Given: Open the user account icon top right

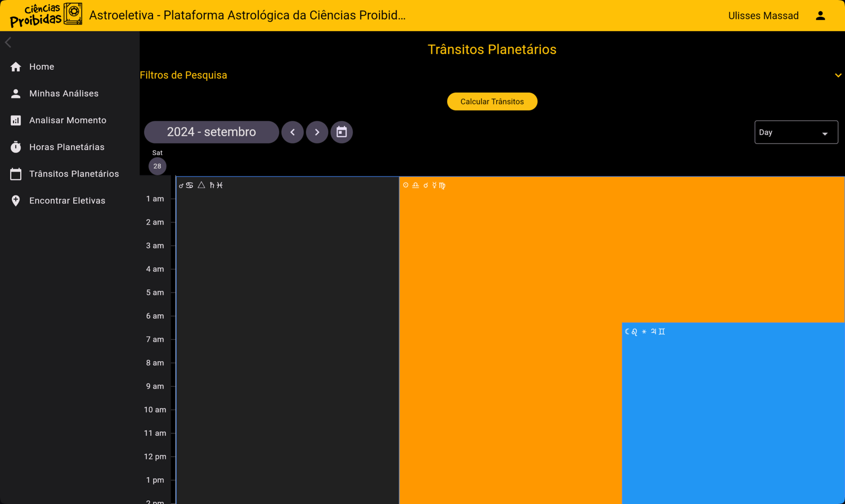Looking at the screenshot, I should [820, 15].
